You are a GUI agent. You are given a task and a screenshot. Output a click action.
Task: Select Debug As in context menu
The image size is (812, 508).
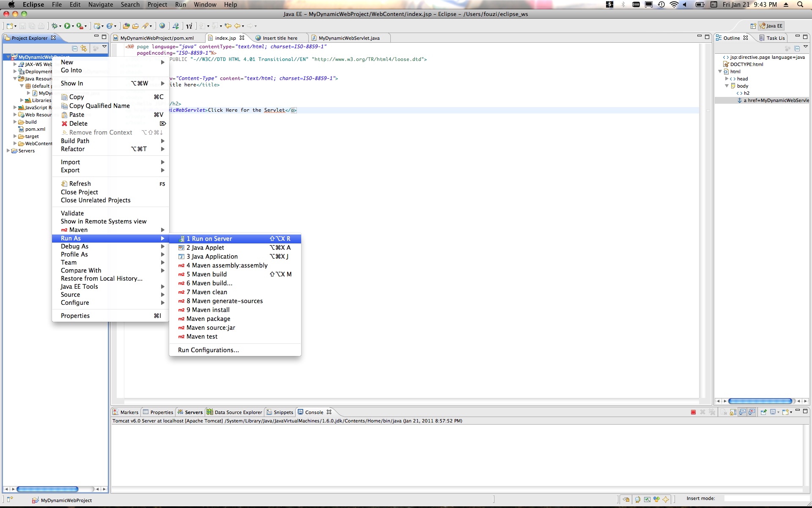pos(110,246)
